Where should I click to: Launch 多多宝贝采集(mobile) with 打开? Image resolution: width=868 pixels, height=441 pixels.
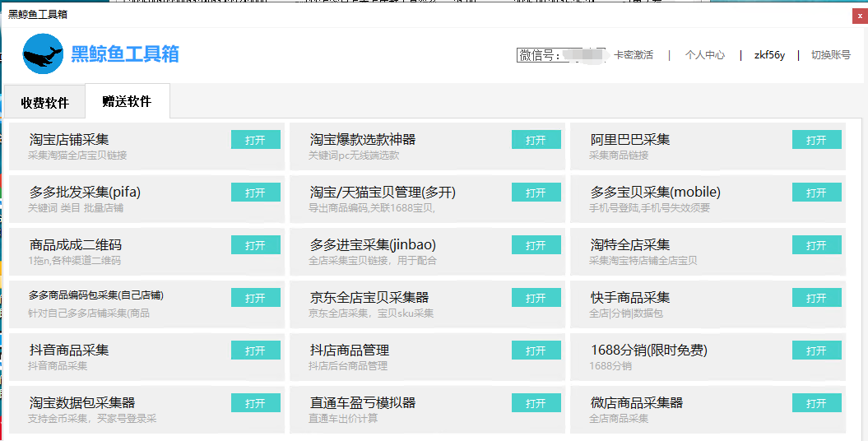pos(816,193)
